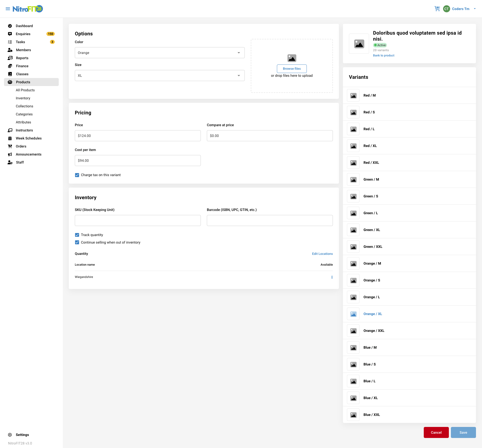The width and height of the screenshot is (482, 448).
Task: Open the shopping cart icon
Action: pyautogui.click(x=437, y=9)
